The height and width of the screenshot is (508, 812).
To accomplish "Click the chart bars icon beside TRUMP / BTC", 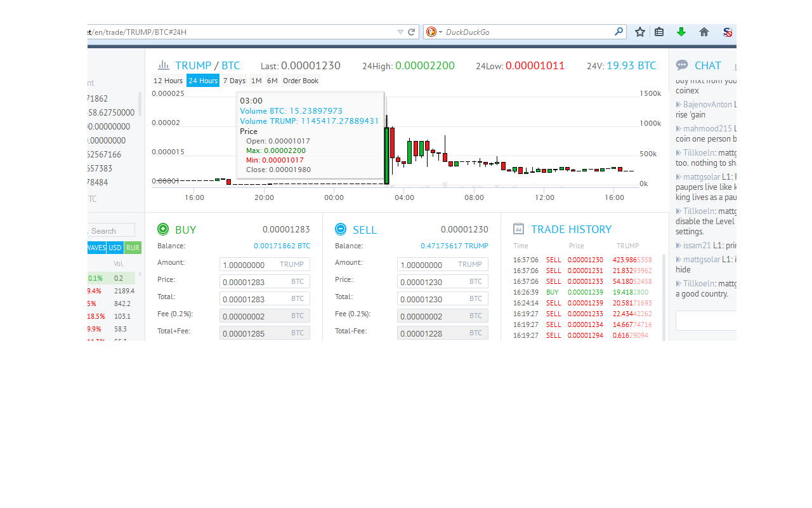I will [x=164, y=65].
